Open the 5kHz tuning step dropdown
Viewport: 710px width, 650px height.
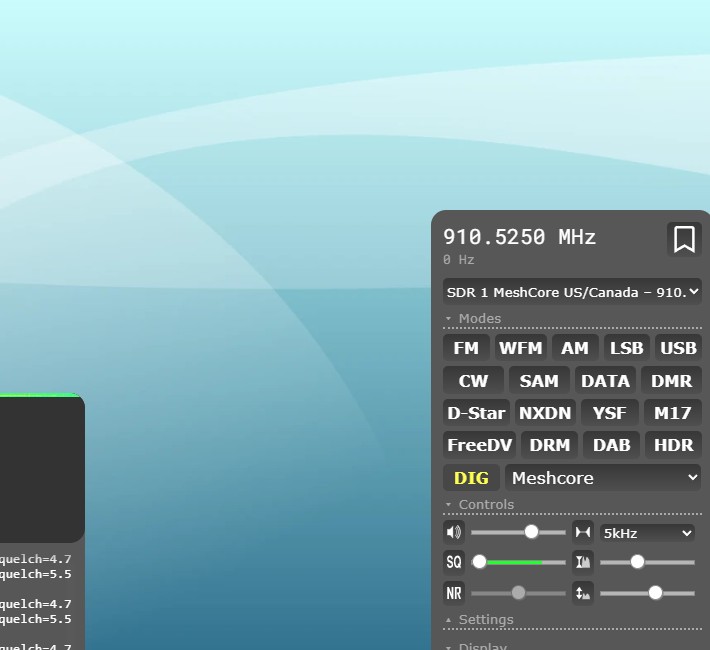pyautogui.click(x=648, y=533)
